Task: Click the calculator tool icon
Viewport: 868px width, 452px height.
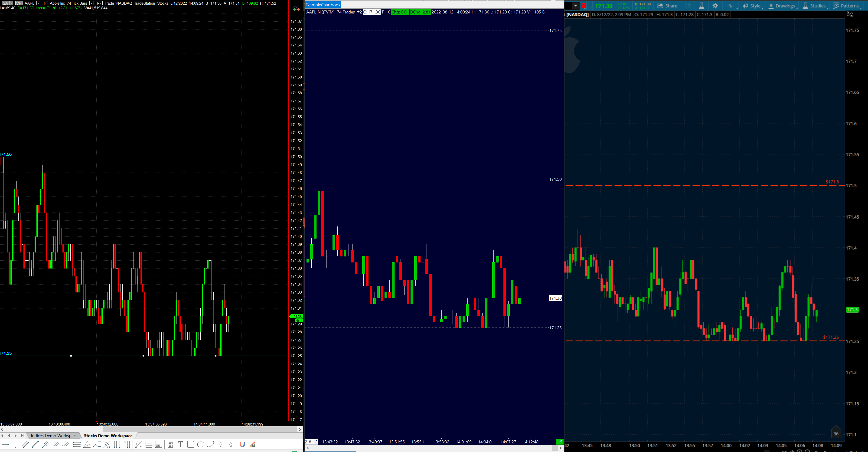Action: [170, 444]
